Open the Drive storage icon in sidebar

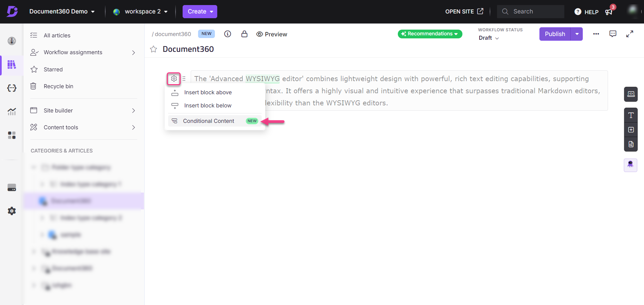12,188
